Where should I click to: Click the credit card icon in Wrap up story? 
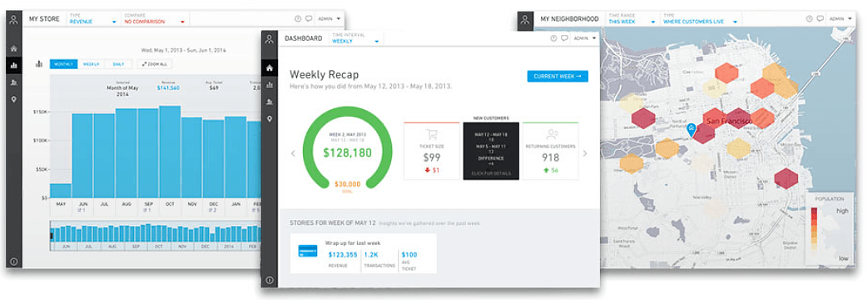coord(308,251)
